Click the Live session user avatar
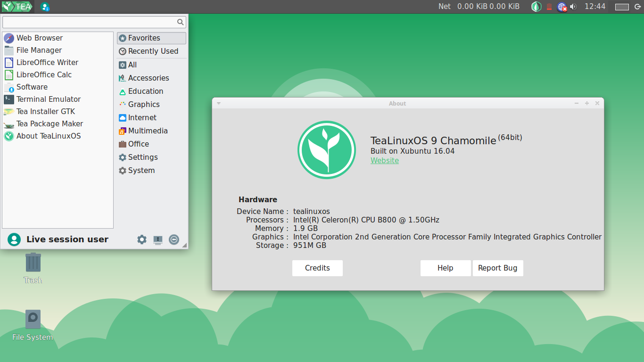 pyautogui.click(x=14, y=239)
